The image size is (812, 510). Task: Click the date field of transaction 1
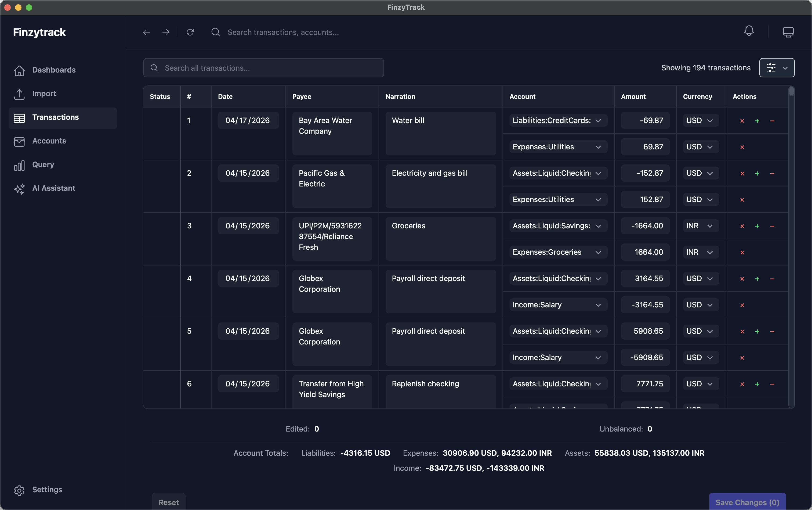[248, 120]
